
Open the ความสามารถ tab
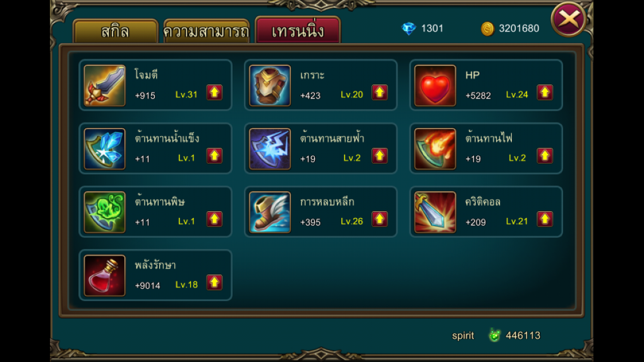(x=206, y=31)
